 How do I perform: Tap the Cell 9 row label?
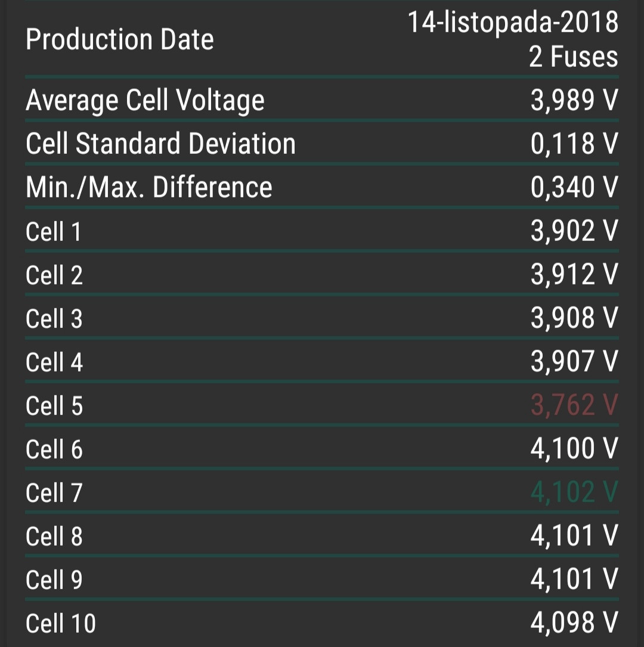[x=54, y=580]
